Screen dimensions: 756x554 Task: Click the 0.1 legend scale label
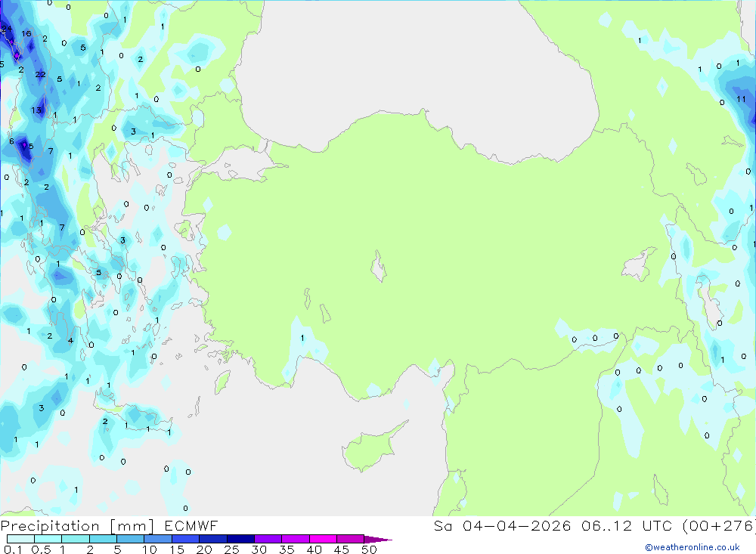[13, 549]
